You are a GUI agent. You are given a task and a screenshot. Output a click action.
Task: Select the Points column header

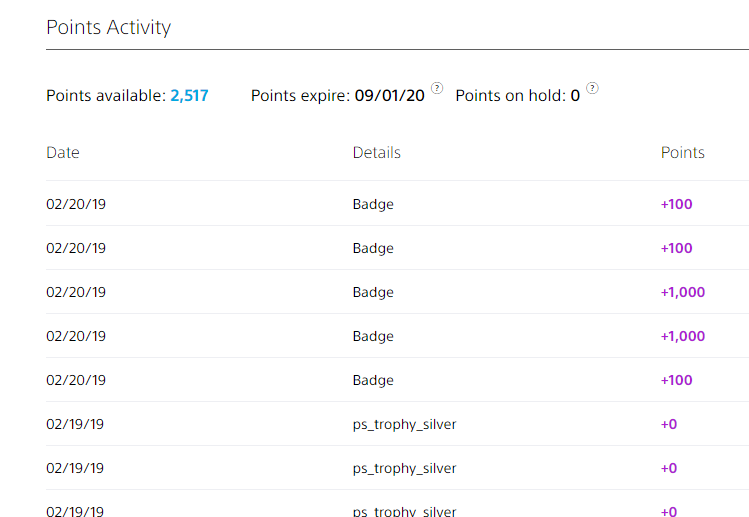coord(683,152)
